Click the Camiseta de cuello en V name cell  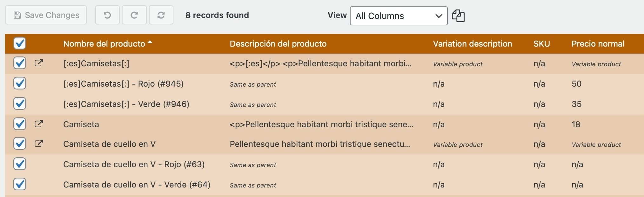click(109, 144)
